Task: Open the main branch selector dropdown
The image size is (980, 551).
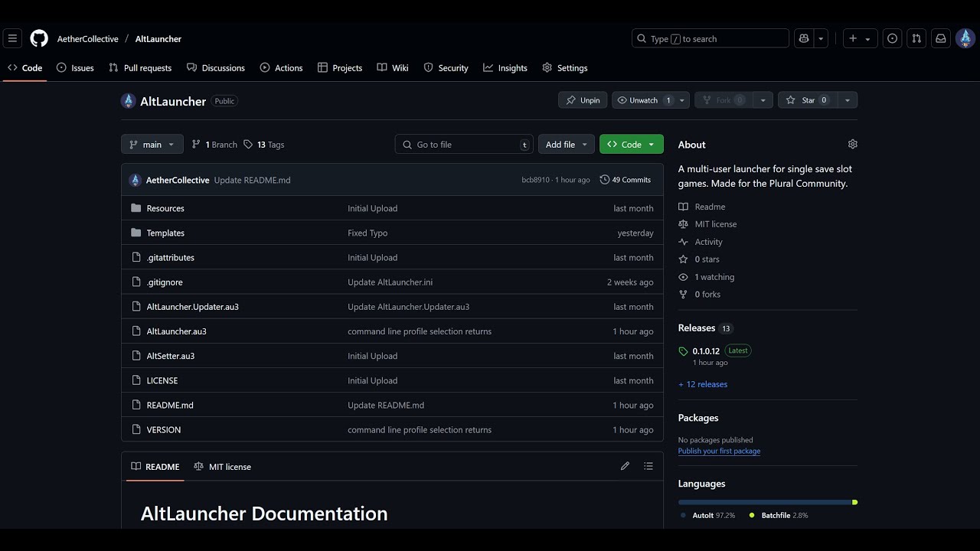Action: pos(152,145)
